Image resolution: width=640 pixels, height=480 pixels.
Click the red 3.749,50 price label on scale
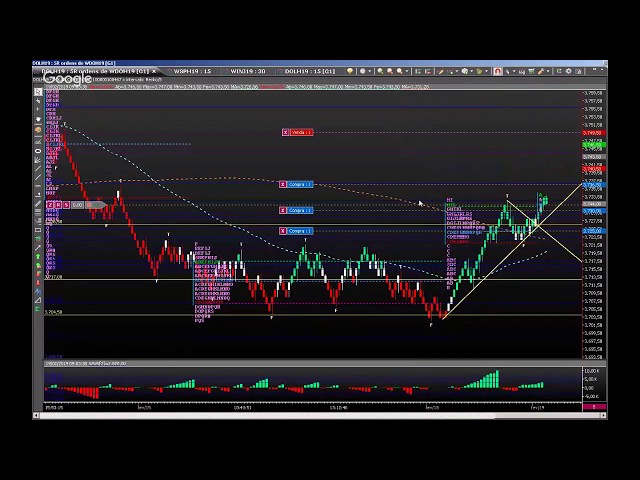pos(592,132)
